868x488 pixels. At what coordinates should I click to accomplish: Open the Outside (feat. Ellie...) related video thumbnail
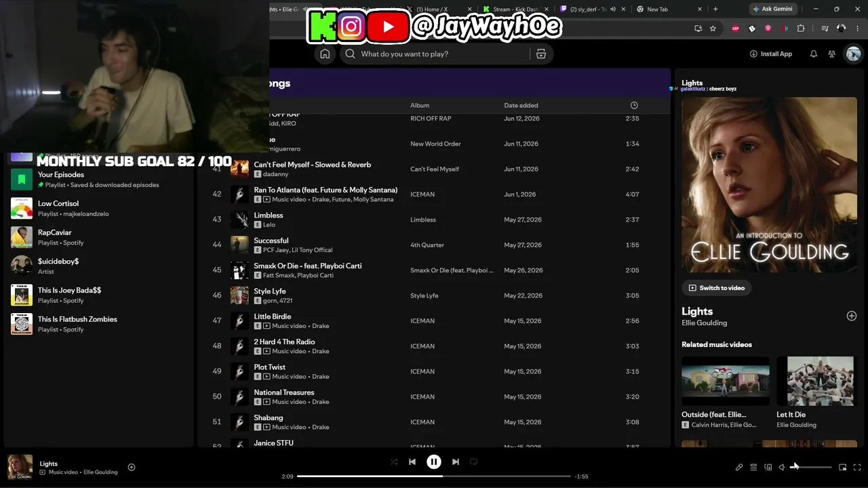click(726, 381)
